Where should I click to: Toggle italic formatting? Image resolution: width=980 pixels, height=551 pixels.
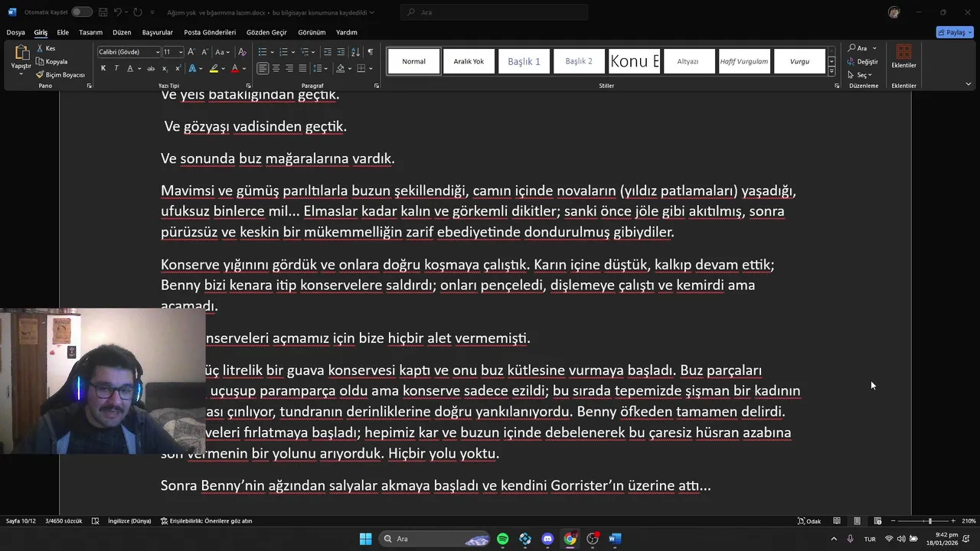point(116,68)
